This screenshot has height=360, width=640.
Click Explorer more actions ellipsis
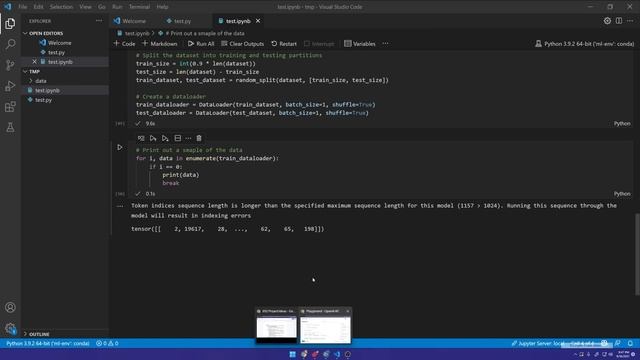[99, 21]
